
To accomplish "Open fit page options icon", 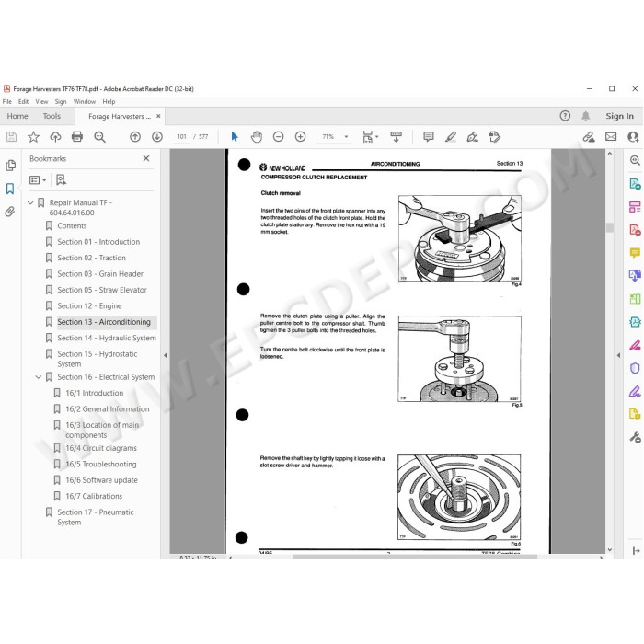I will (370, 137).
